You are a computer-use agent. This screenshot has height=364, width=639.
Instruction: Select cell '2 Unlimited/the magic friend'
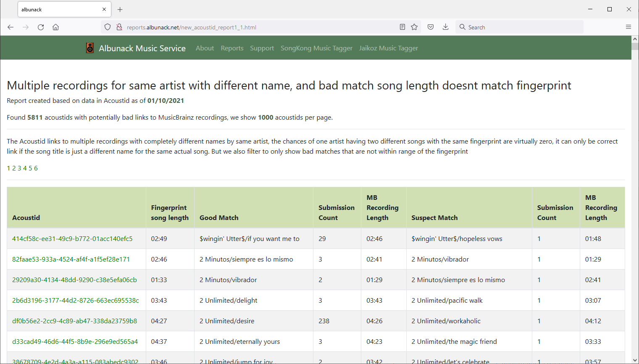pos(469,341)
